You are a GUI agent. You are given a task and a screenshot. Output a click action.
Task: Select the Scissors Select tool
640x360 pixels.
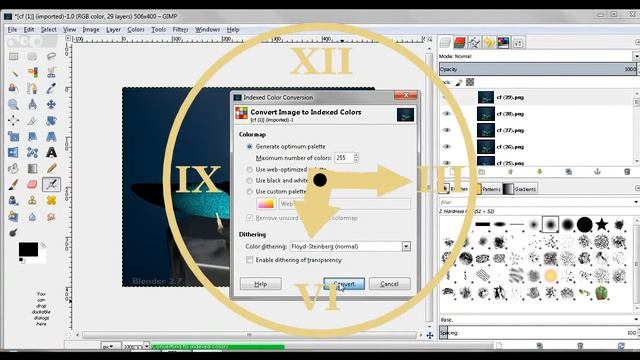(x=51, y=72)
